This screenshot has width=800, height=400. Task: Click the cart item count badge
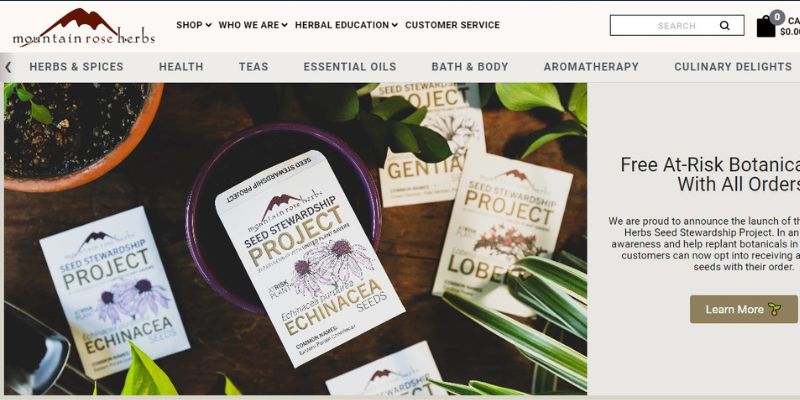coord(777,17)
